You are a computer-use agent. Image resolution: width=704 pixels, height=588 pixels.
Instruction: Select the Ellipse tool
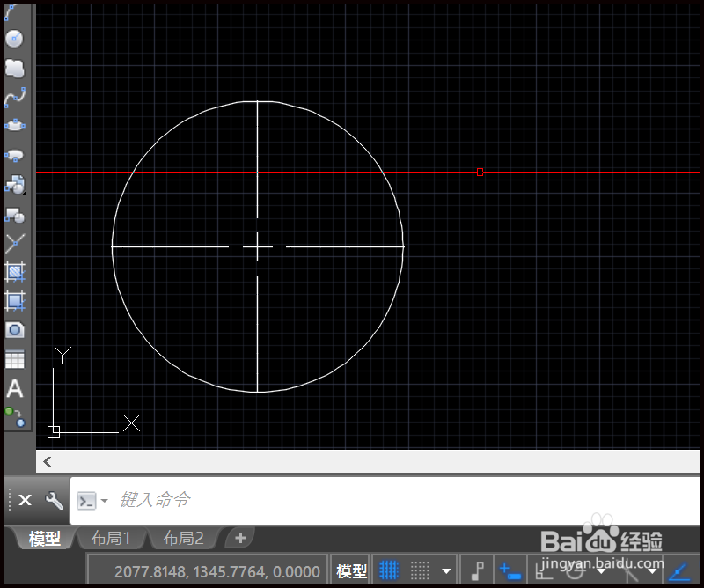pyautogui.click(x=14, y=125)
